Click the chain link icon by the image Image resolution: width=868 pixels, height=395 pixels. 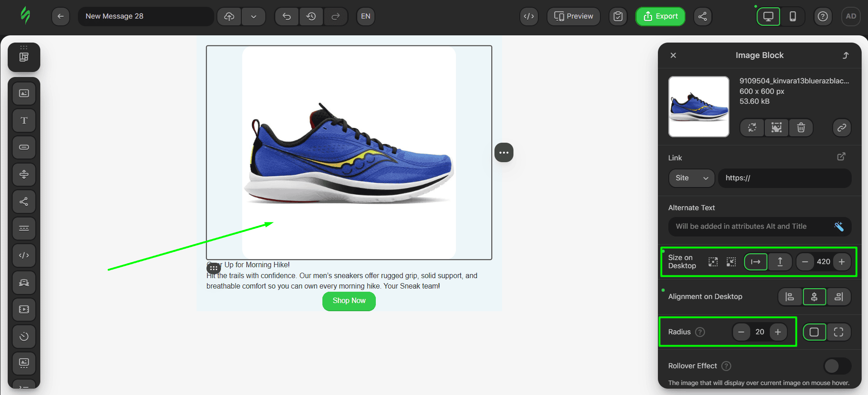pos(842,128)
